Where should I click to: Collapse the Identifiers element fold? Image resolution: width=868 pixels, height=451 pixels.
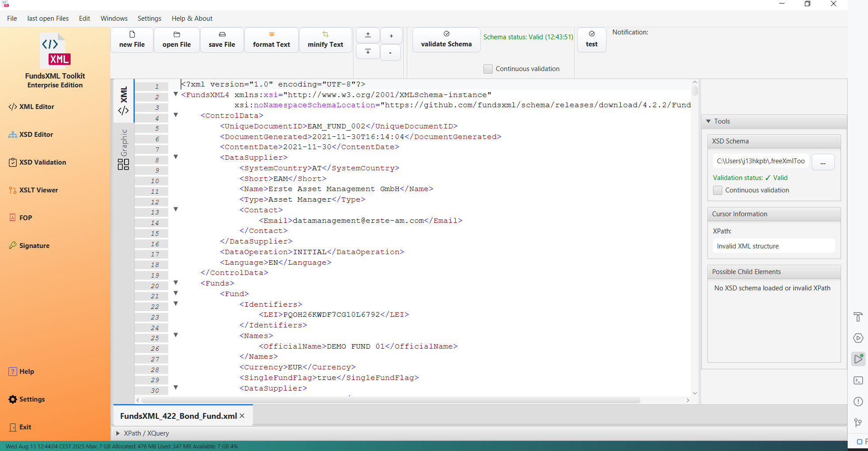point(176,304)
